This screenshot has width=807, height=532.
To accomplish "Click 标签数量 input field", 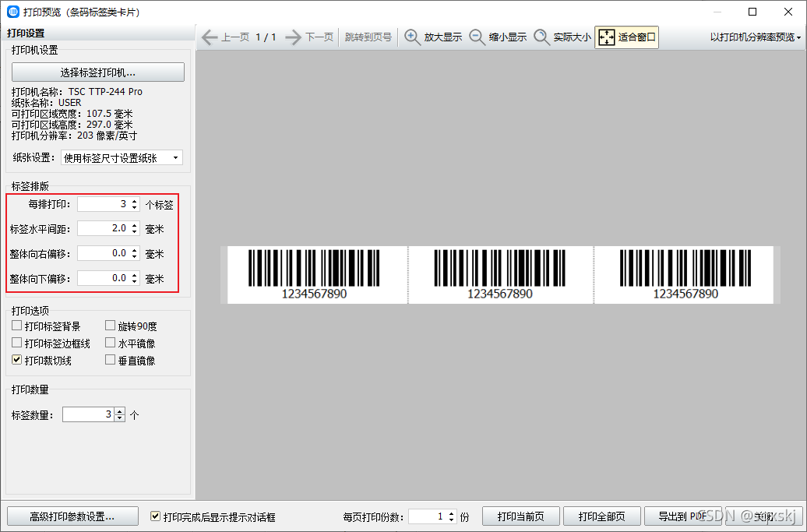I will tap(89, 414).
